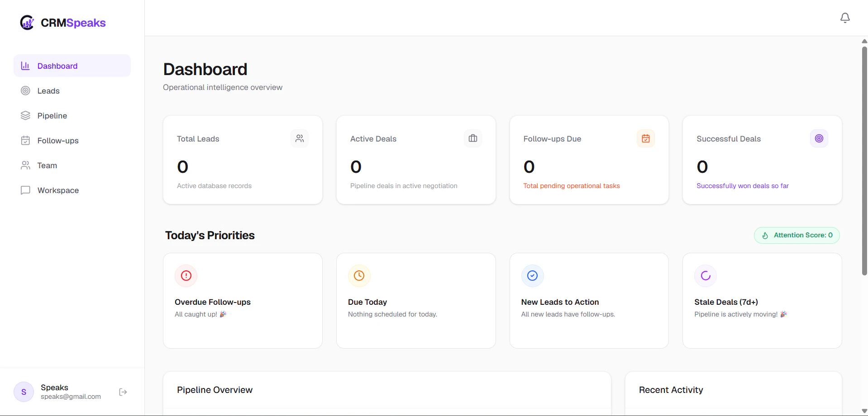Open the New Leads to Action card

(x=589, y=301)
